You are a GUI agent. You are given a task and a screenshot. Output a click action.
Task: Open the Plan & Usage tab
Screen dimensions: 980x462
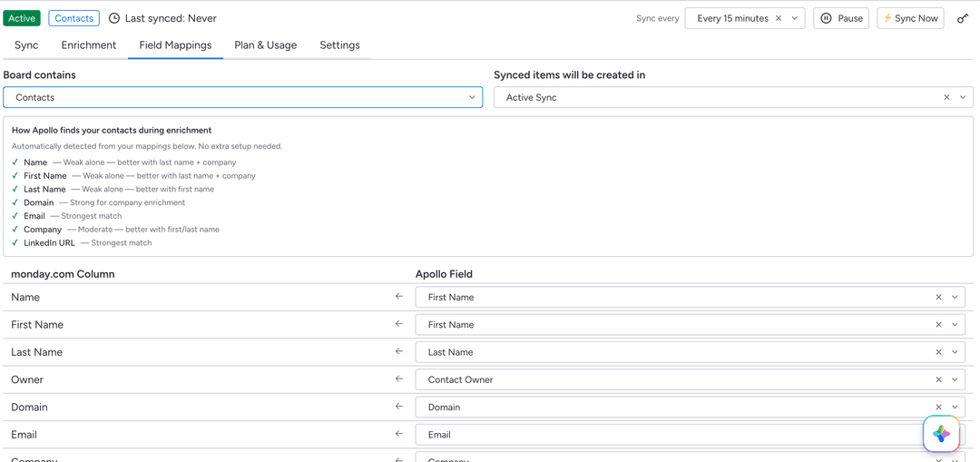[266, 45]
